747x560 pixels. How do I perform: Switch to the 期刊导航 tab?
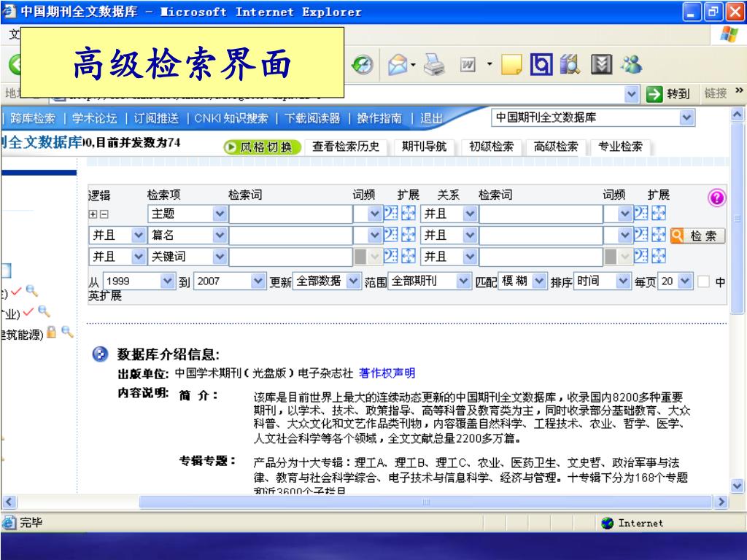point(424,147)
